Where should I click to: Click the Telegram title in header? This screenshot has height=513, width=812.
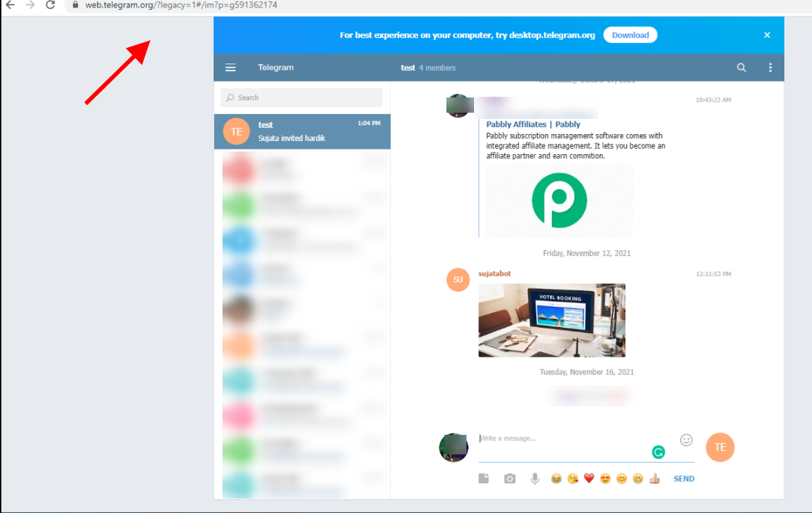pos(276,67)
